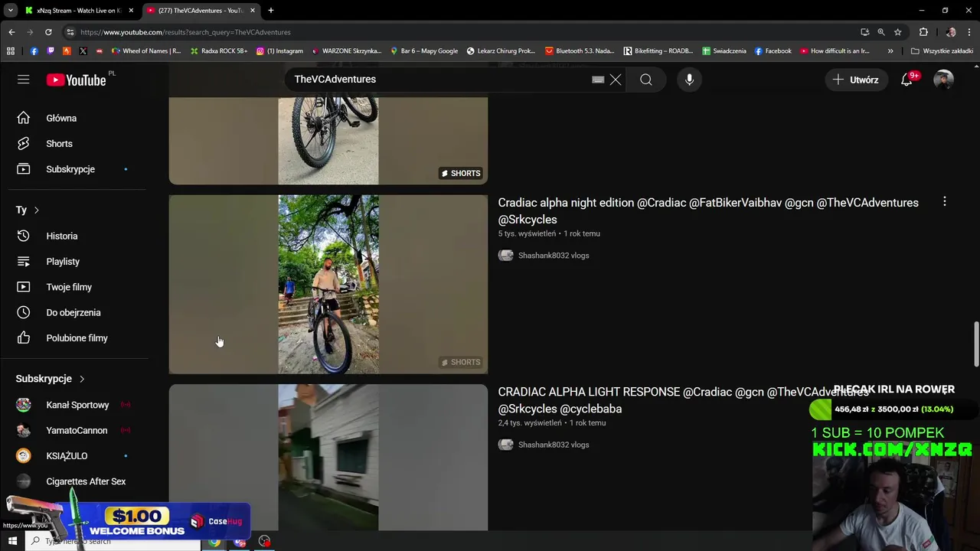This screenshot has height=551, width=980.
Task: Open the Chrome three-dot menu
Action: pyautogui.click(x=969, y=32)
